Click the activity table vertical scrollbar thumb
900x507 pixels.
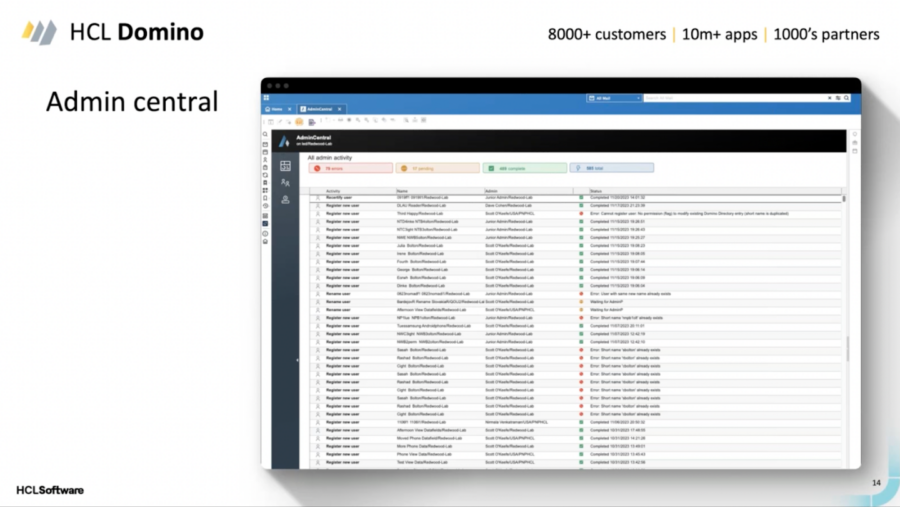pos(844,199)
